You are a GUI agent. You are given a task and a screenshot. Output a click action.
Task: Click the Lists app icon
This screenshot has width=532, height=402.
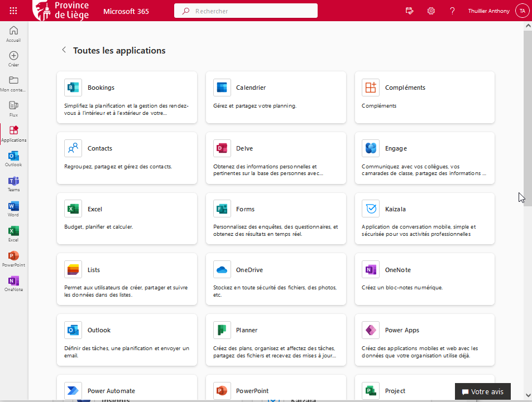coord(73,269)
